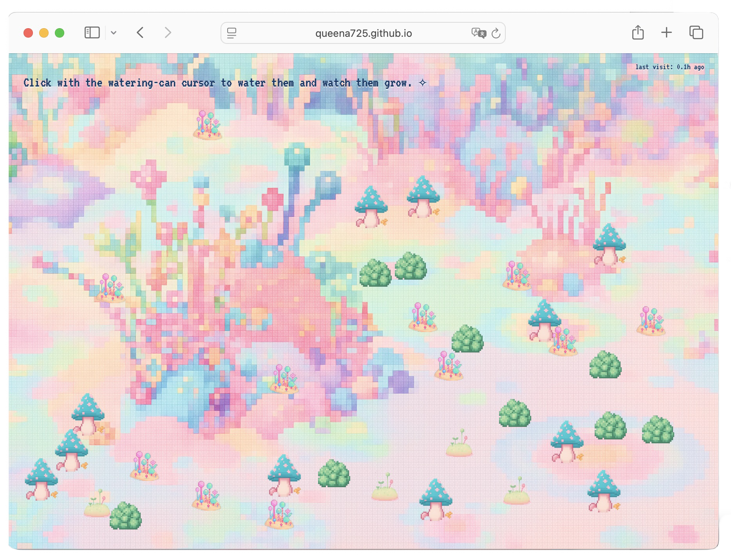The width and height of the screenshot is (731, 560).
Task: Click the tab overview icon
Action: [696, 33]
